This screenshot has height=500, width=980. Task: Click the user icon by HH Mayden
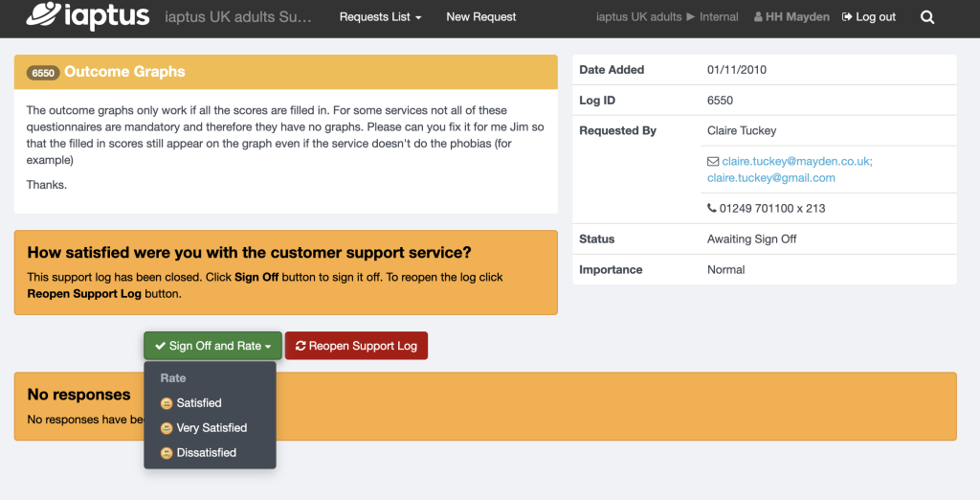pyautogui.click(x=759, y=17)
